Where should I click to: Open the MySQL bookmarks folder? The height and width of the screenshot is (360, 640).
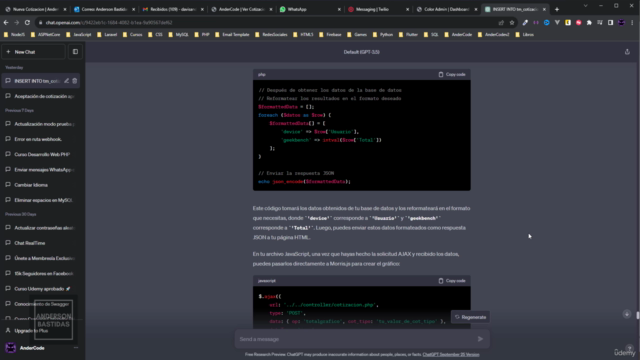[x=179, y=35]
